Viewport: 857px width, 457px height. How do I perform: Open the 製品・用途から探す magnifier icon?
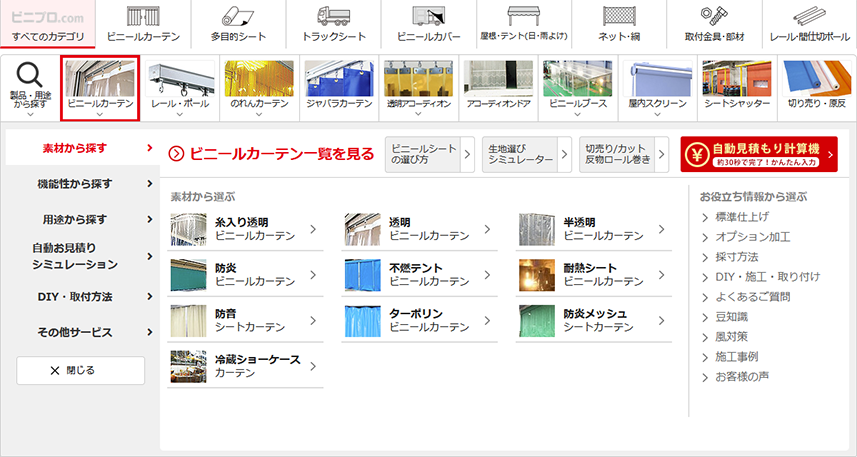pyautogui.click(x=30, y=87)
